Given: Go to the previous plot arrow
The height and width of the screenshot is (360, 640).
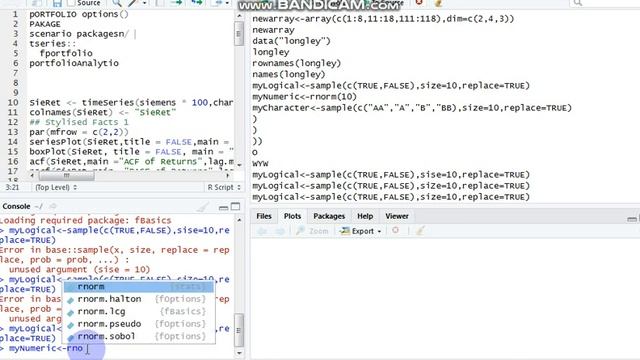Looking at the screenshot, I should (262, 231).
